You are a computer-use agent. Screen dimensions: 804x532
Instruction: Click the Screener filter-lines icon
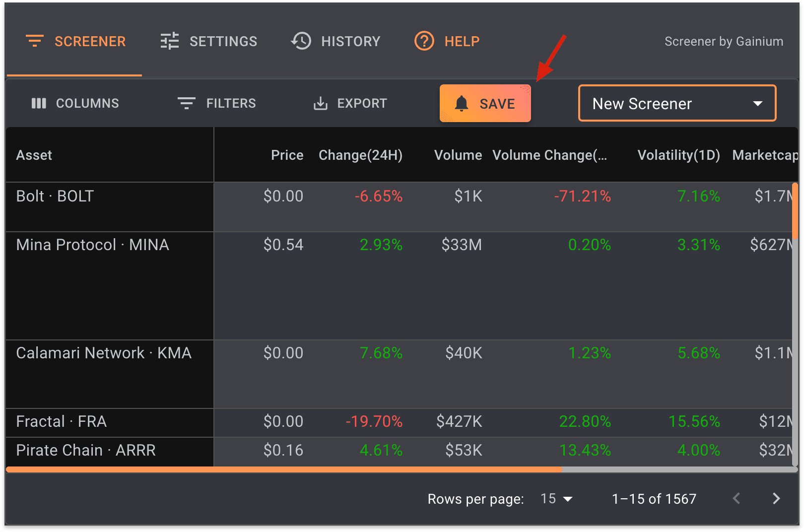click(x=35, y=41)
